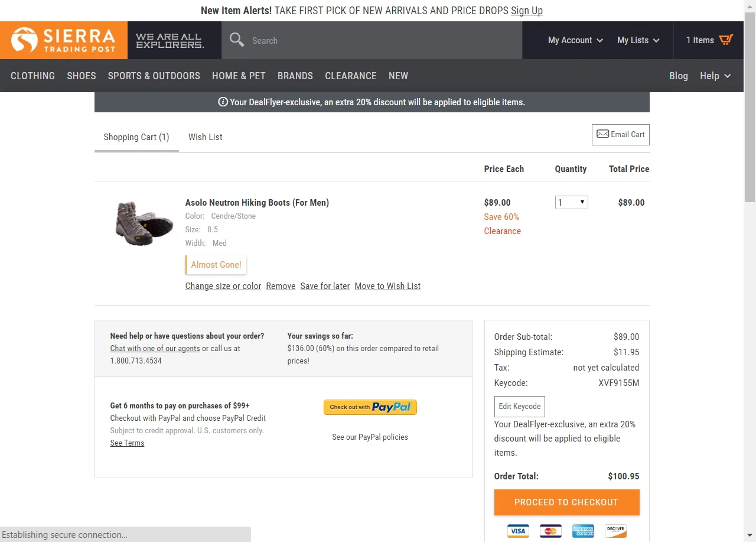The height and width of the screenshot is (542, 756).
Task: Open the quantity dropdown for the boots
Action: click(x=572, y=203)
